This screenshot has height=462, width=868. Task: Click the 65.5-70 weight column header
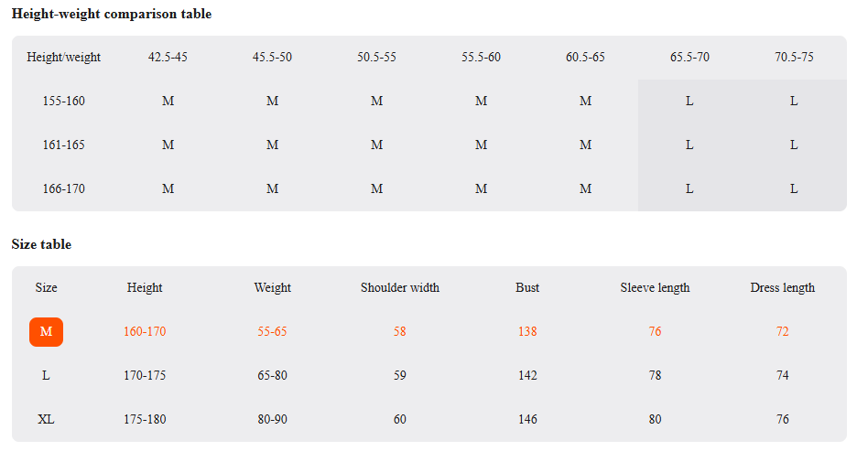(x=689, y=57)
